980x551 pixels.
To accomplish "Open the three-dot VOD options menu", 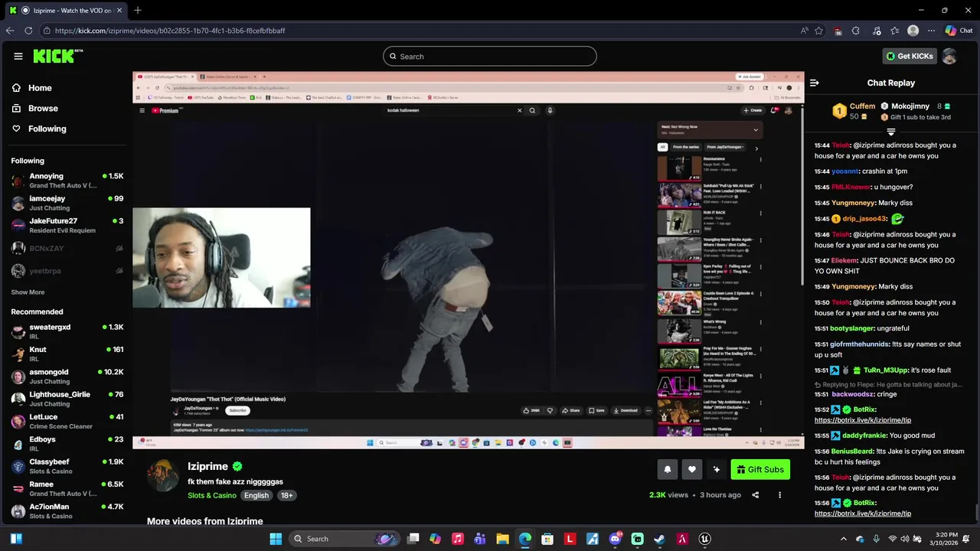I will coord(779,495).
